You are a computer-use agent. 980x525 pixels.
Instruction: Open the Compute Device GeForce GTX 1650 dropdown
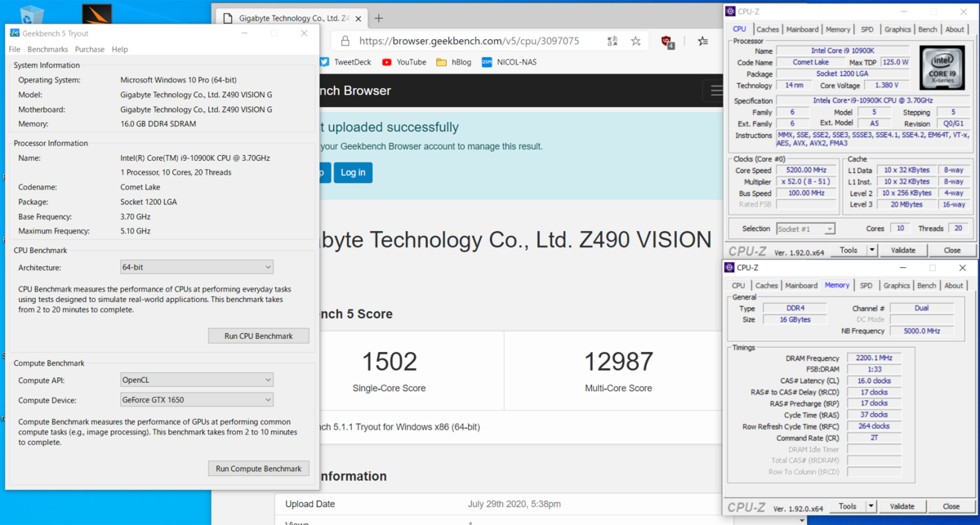197,400
